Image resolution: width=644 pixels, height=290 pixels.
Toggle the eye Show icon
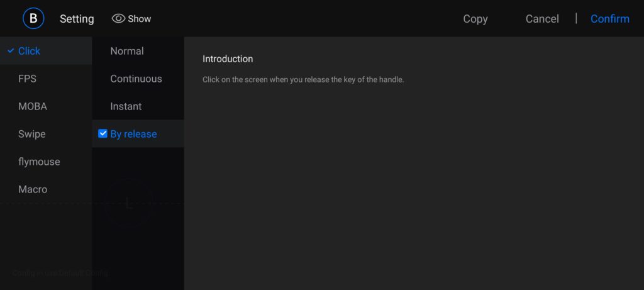click(x=119, y=19)
